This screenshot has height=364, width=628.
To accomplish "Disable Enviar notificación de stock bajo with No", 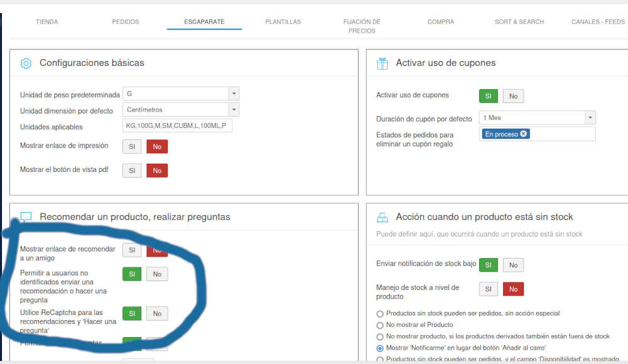I will tap(514, 265).
